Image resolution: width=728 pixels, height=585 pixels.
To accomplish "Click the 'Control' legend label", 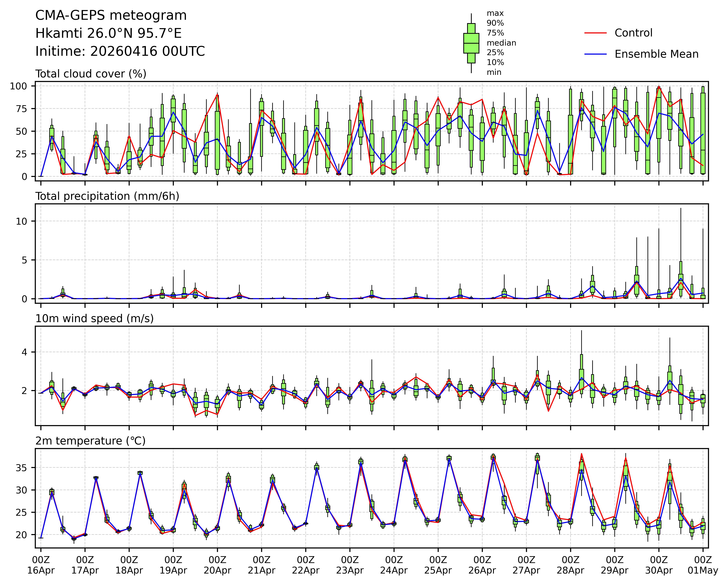I will point(633,33).
